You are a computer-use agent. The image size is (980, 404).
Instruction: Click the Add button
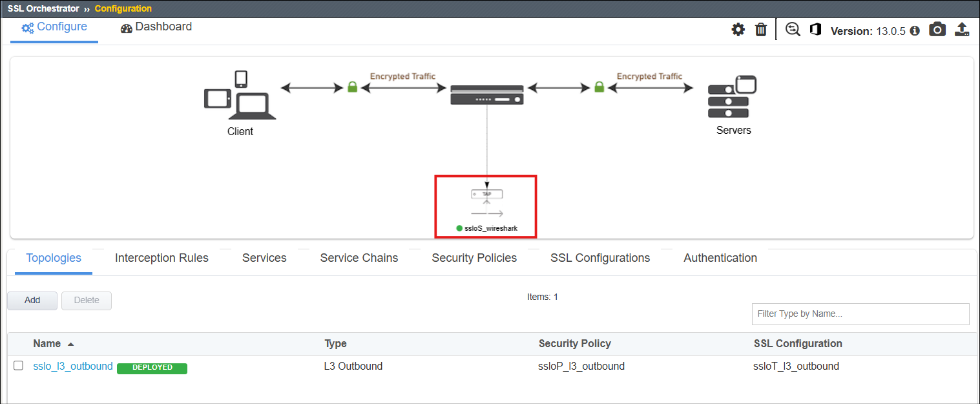click(32, 301)
